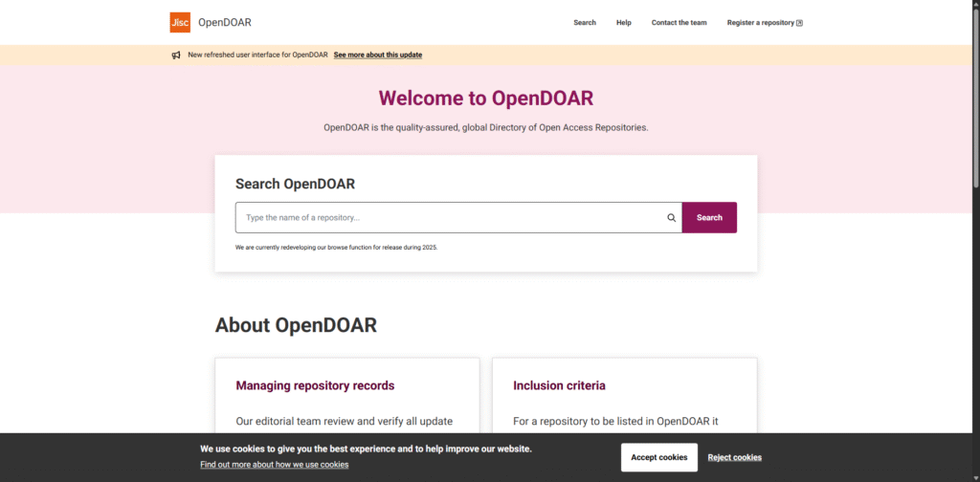The width and height of the screenshot is (980, 482).
Task: Click the megaphone announcement icon
Action: pos(176,55)
